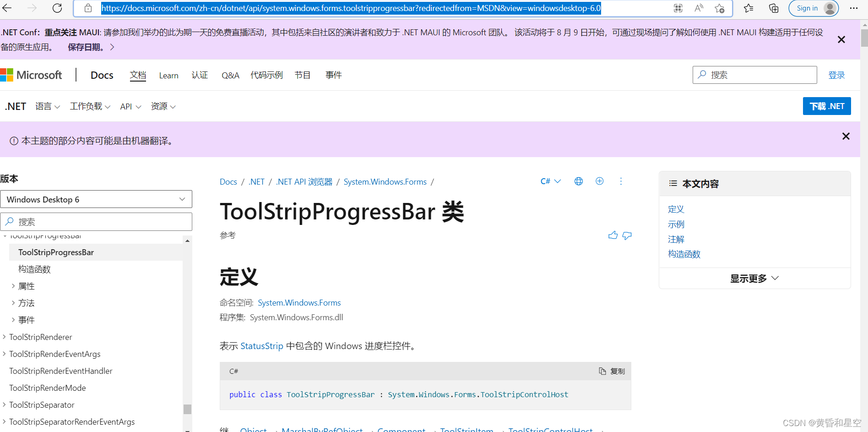Screen dimensions: 868x432
Task: Click the Docs header link
Action: 102,75
